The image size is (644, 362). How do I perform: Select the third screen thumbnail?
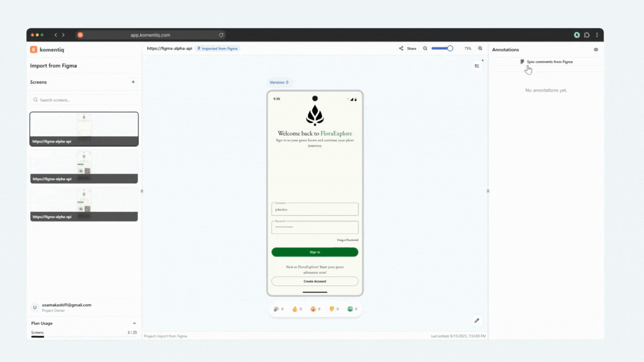click(84, 204)
